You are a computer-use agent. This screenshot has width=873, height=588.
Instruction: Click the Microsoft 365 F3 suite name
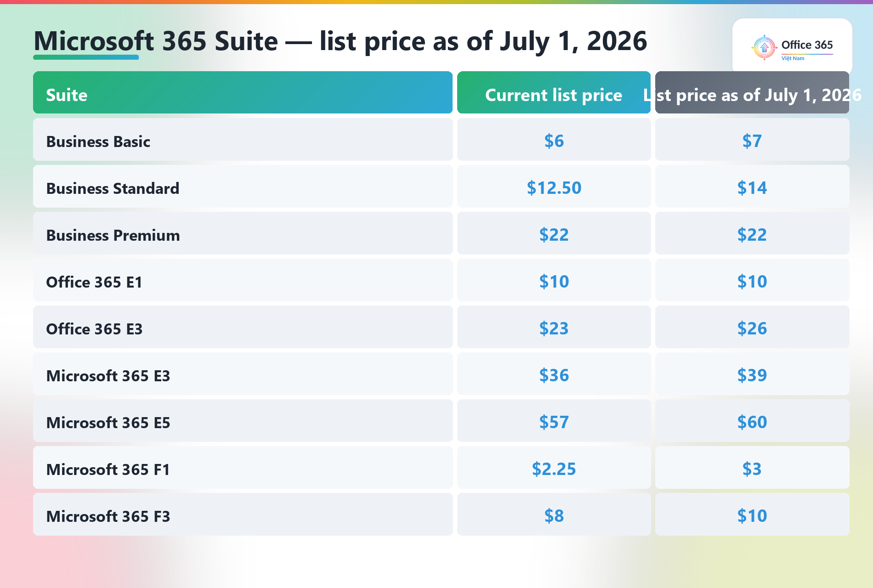[108, 516]
